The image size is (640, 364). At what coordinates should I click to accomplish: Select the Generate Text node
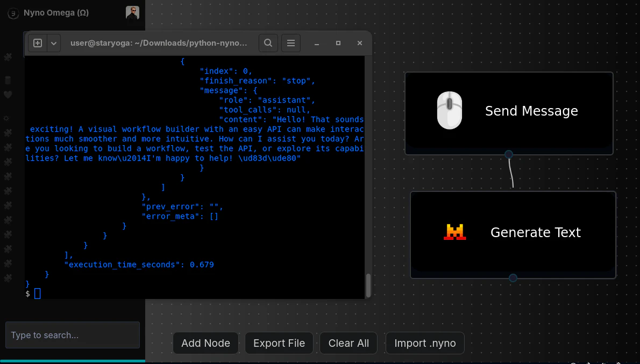513,234
